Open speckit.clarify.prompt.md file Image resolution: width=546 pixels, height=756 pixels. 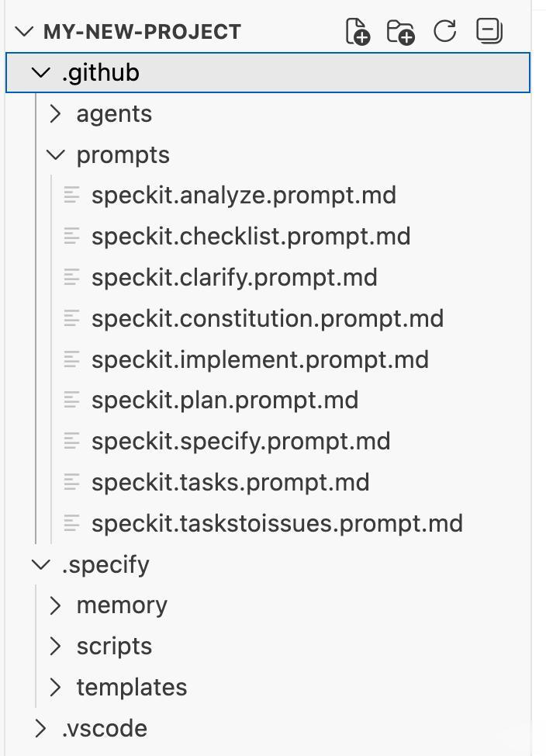click(234, 277)
